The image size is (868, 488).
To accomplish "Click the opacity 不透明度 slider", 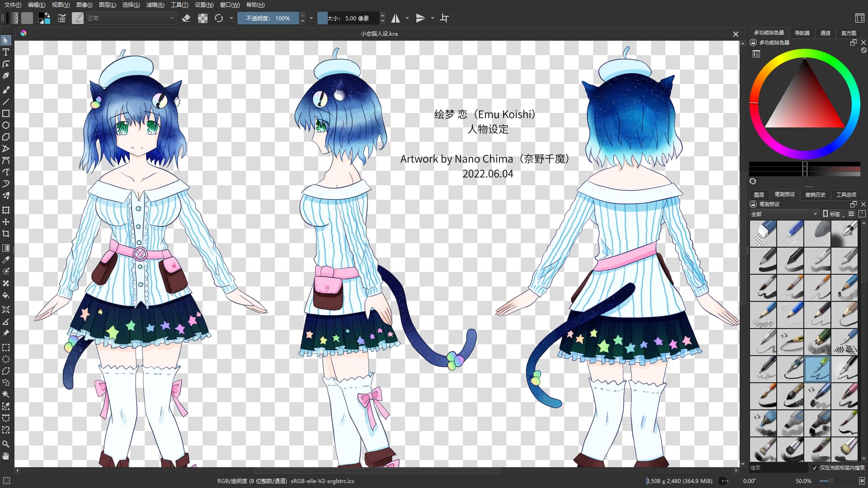I will coord(268,18).
